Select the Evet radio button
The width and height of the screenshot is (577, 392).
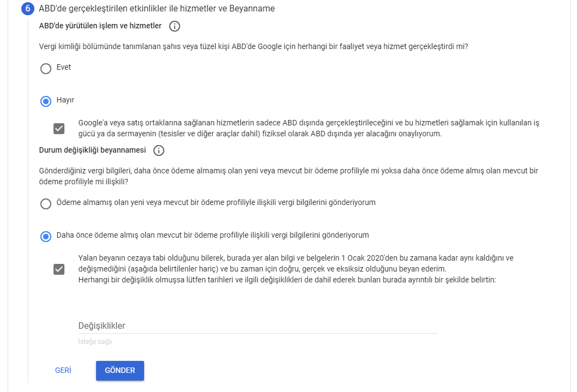click(46, 68)
